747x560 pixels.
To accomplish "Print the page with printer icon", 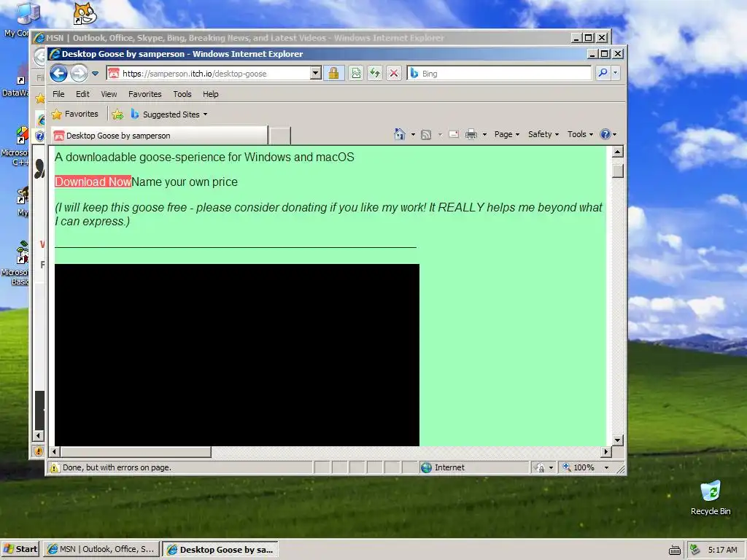I will click(x=471, y=134).
